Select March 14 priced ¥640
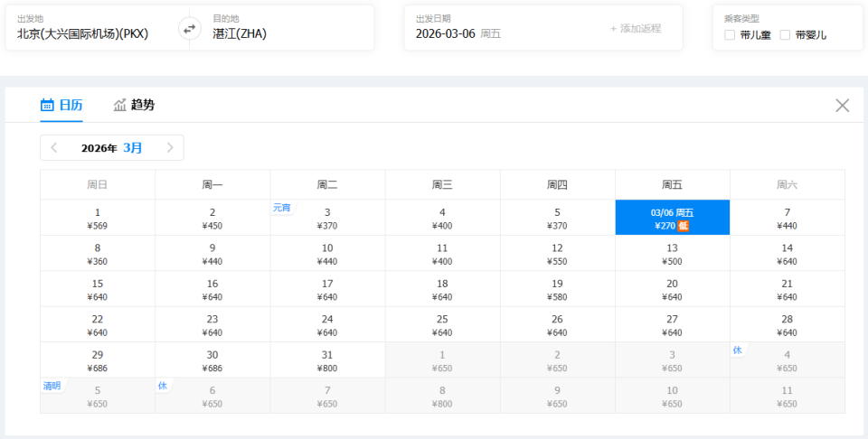868x439 pixels. click(x=788, y=253)
